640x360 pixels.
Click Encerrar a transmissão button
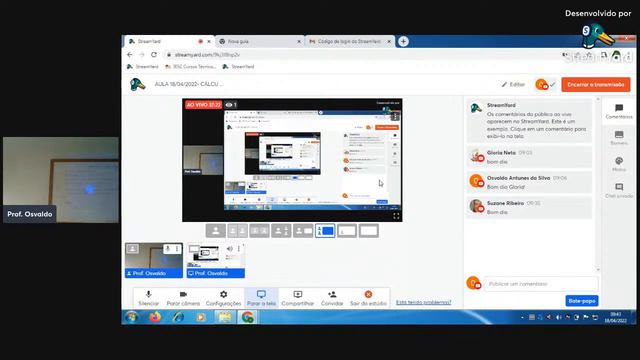pyautogui.click(x=596, y=84)
